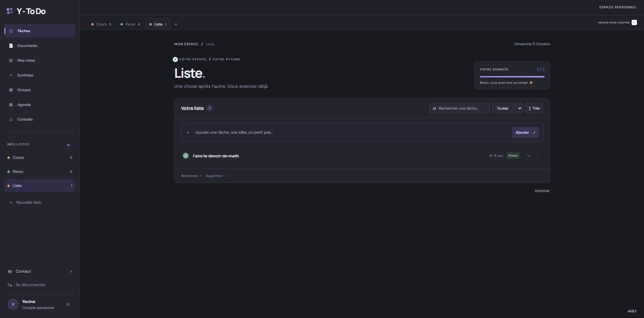Open the Corbeille trash icon
The image size is (644, 318).
pyautogui.click(x=11, y=119)
